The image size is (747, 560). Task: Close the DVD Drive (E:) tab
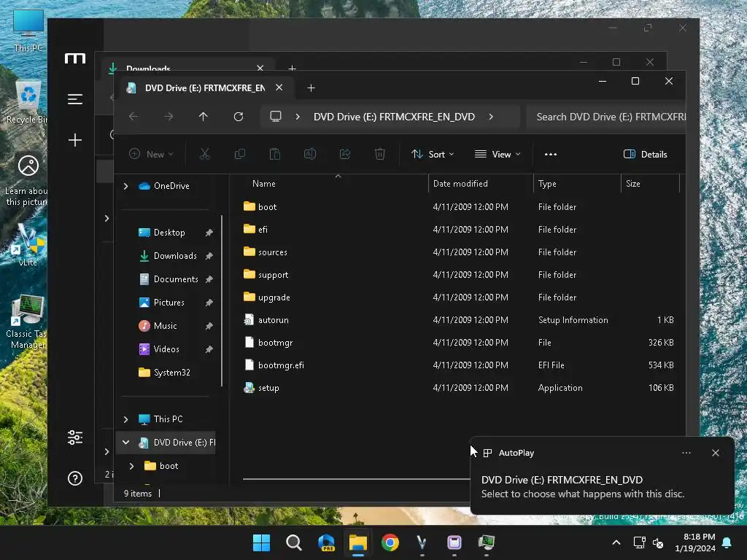point(279,87)
